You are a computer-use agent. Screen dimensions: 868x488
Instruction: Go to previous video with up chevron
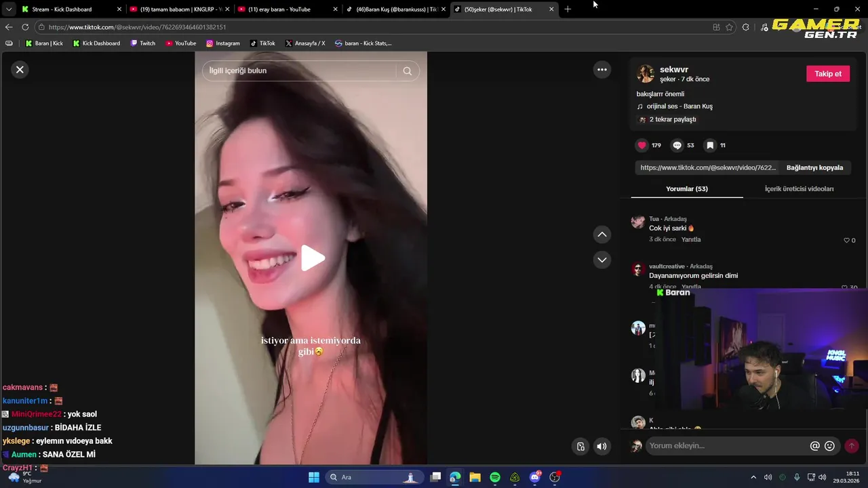(601, 235)
